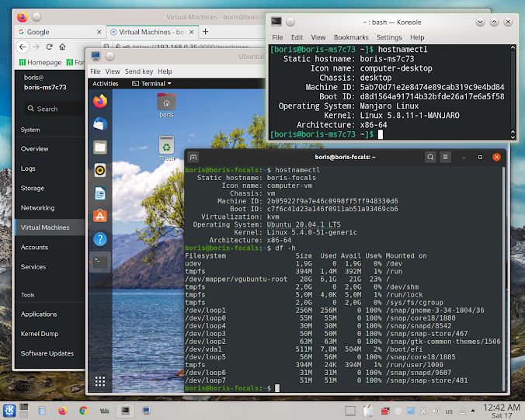Screen dimensions: 525x420
Task: Click new tab icon in GNOME terminal
Action: point(193,158)
